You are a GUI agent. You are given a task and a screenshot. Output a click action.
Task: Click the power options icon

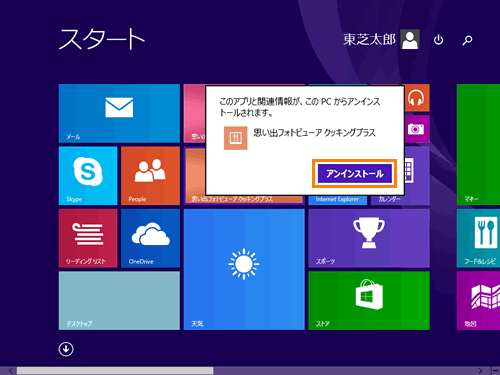tap(438, 40)
